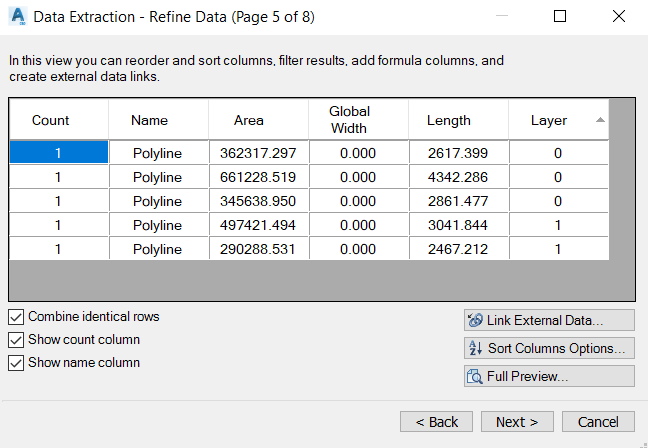Click the highlighted Count cell in first row

pos(58,153)
